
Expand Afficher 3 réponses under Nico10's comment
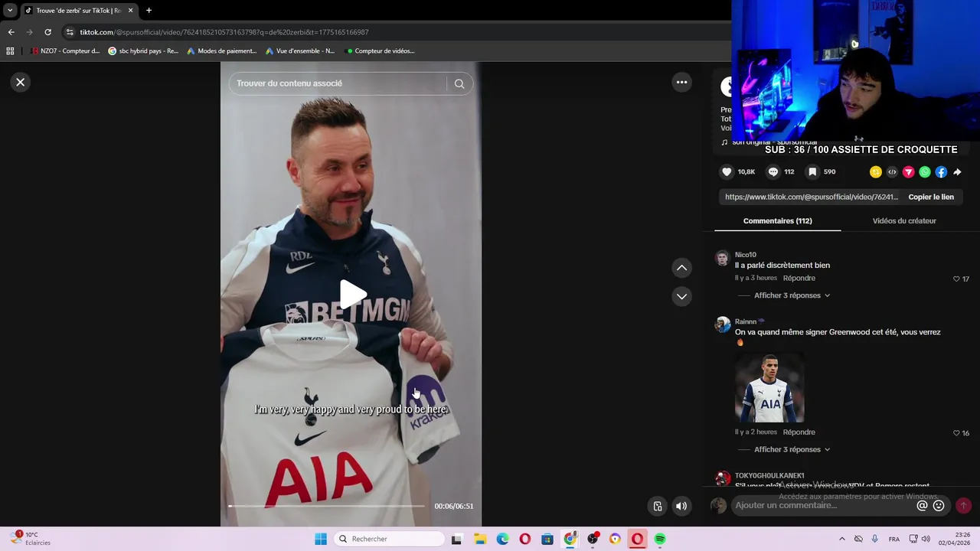[x=792, y=295]
